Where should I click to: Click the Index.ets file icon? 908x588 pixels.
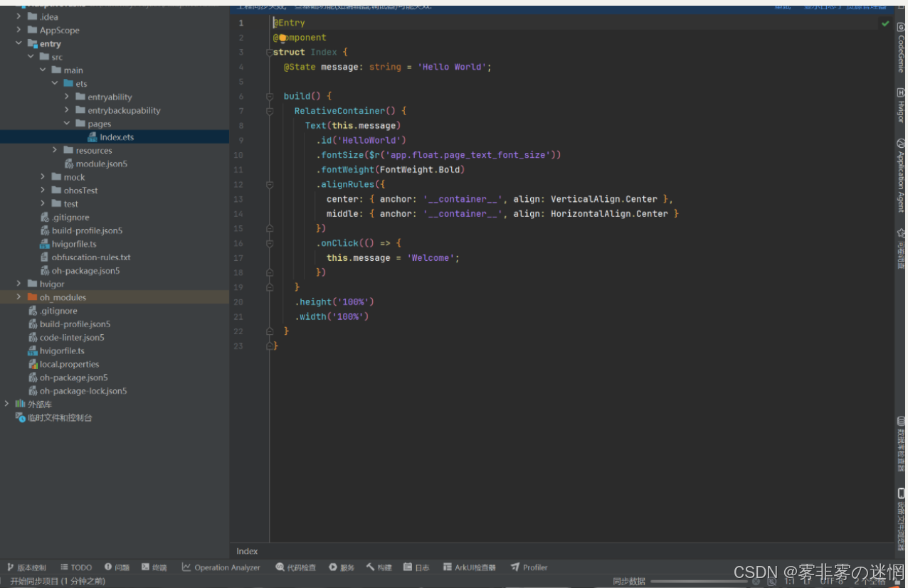pyautogui.click(x=93, y=137)
